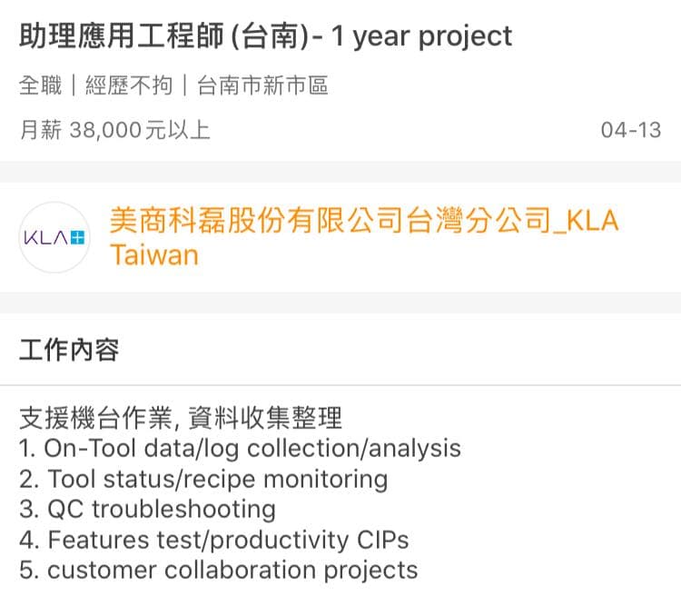Select the On-Tool data/log collection line
The width and height of the screenshot is (681, 616).
tap(240, 448)
